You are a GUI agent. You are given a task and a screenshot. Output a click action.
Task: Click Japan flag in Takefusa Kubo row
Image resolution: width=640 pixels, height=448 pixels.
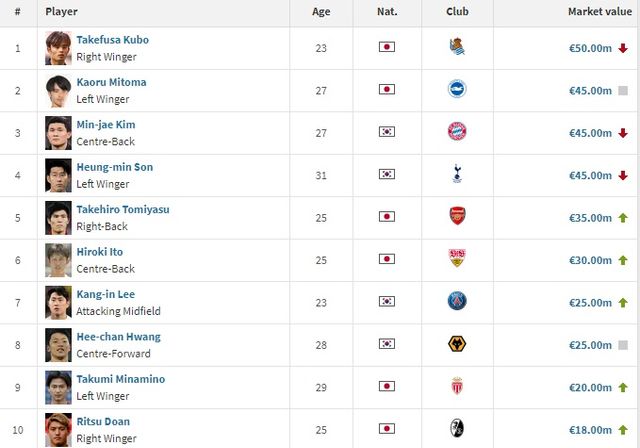[387, 47]
